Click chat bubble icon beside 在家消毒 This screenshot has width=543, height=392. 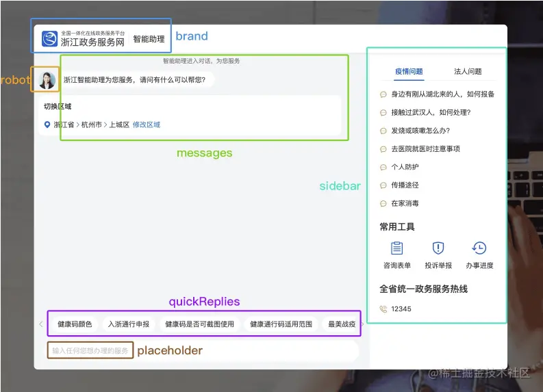[383, 203]
